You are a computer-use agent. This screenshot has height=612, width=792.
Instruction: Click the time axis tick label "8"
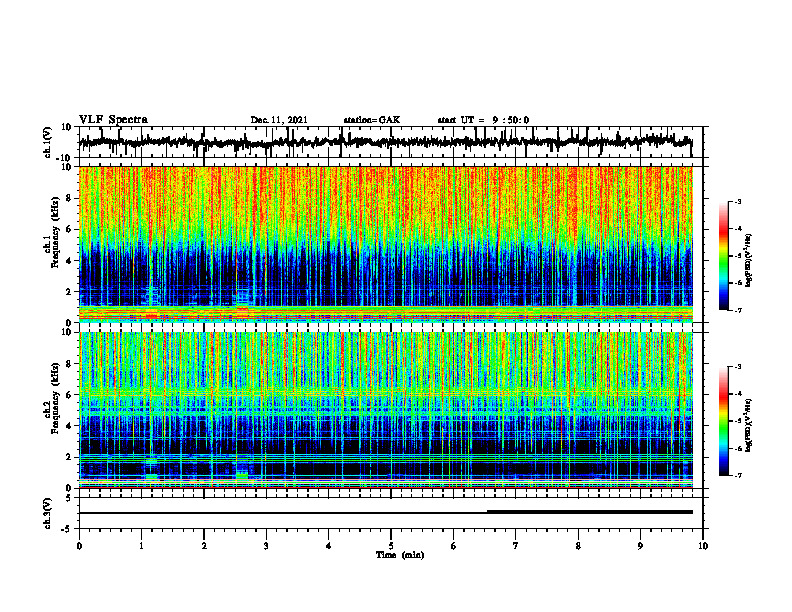click(x=578, y=546)
